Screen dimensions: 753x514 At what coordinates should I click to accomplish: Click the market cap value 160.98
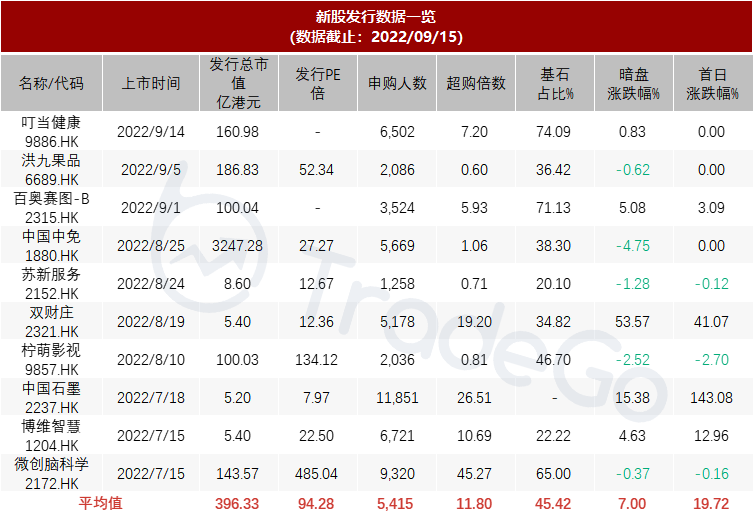pos(237,132)
